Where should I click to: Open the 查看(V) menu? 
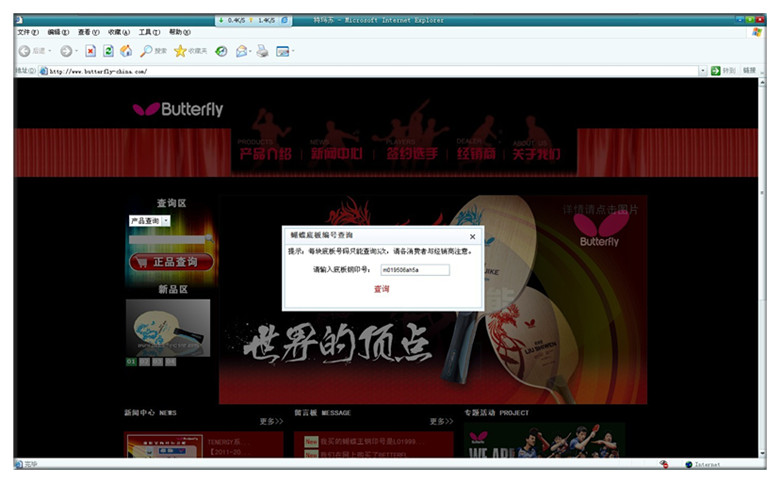tap(89, 32)
